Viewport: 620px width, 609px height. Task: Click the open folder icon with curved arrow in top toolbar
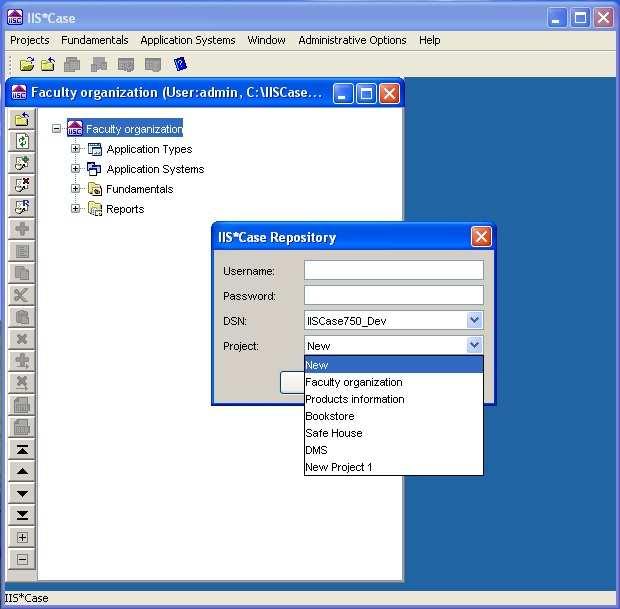(x=27, y=64)
